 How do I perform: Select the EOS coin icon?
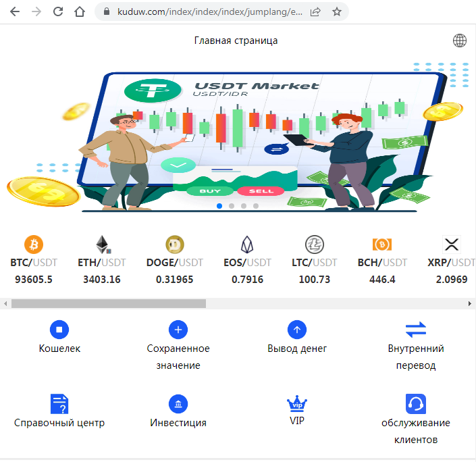[x=247, y=245]
